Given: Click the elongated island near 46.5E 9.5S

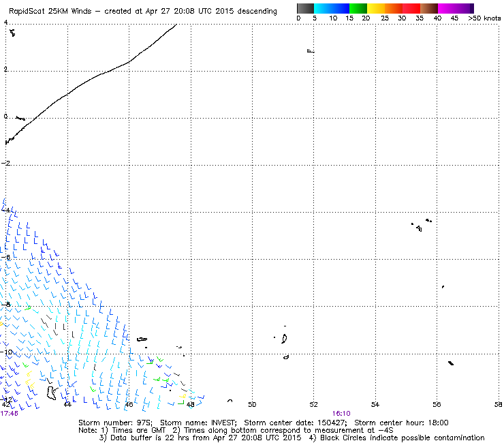Looking at the screenshot, I should 142,339.
